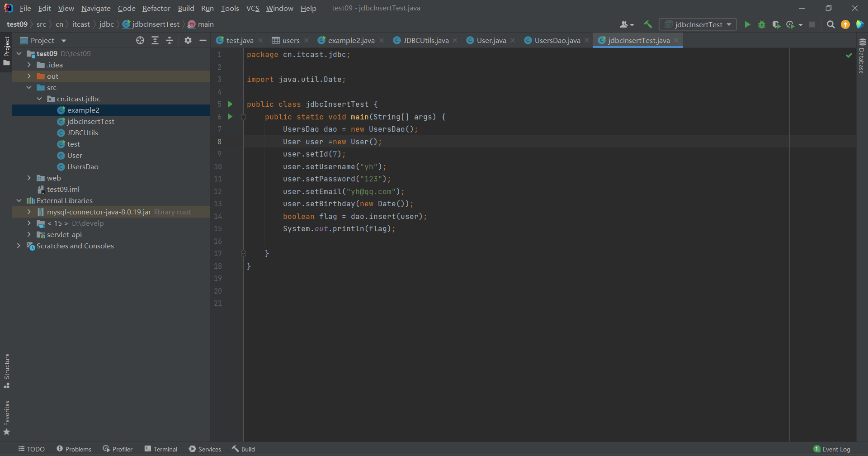
Task: Open the VCS menu
Action: [253, 8]
